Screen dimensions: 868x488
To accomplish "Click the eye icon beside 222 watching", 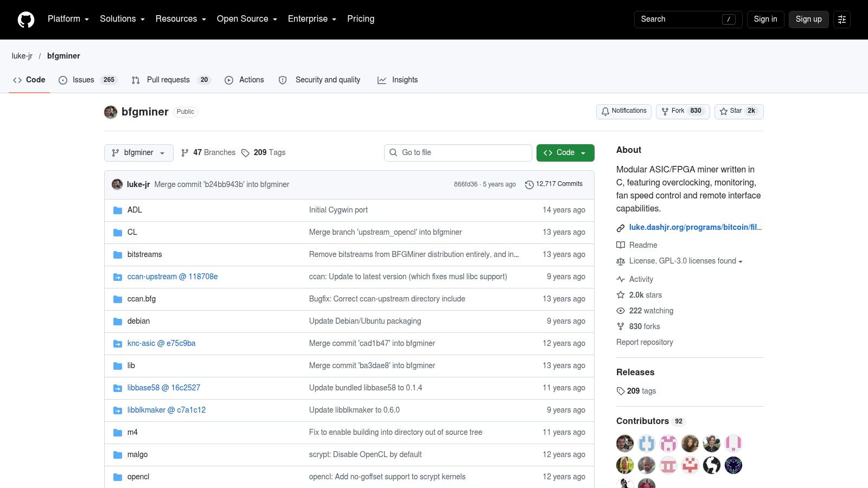I will click(621, 311).
